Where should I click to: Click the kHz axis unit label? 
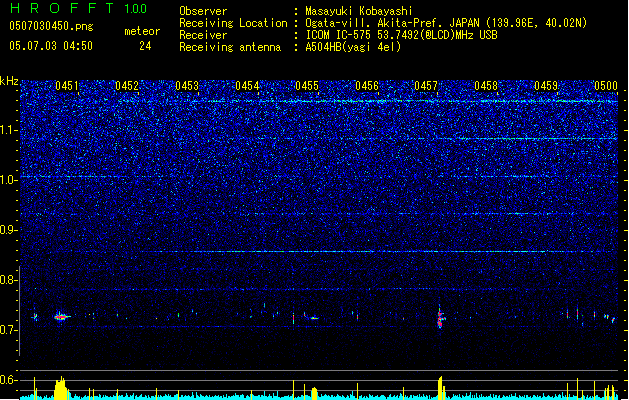pos(9,81)
